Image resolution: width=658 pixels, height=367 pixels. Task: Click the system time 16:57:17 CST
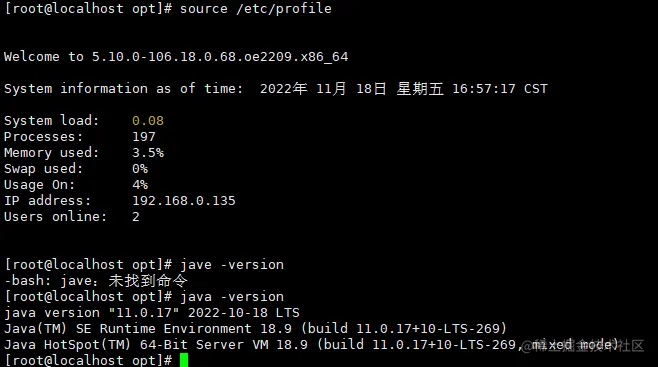pos(500,89)
